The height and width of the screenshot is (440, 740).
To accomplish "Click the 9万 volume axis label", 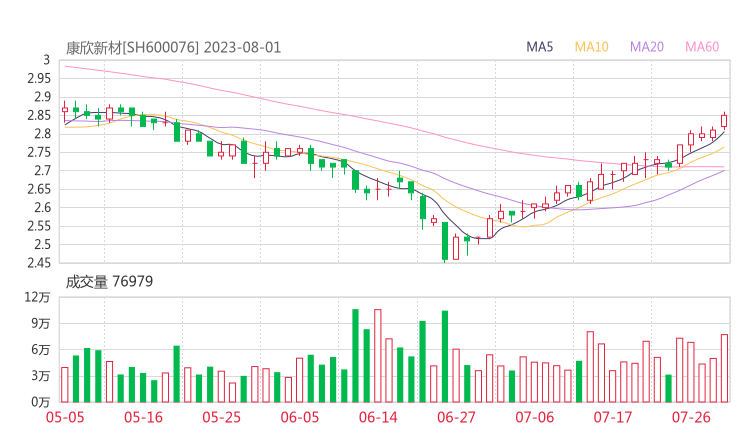I will click(x=41, y=324).
